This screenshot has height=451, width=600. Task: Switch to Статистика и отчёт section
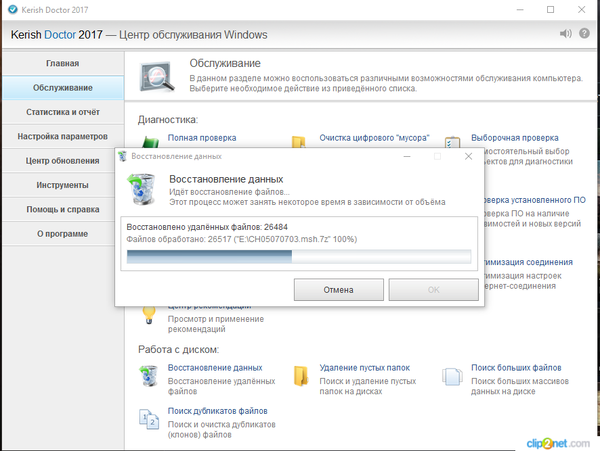tap(62, 112)
